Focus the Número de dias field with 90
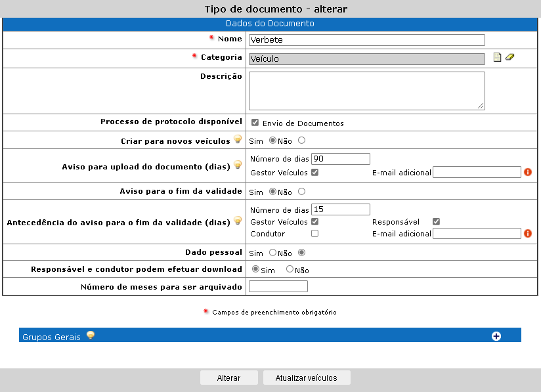 point(341,159)
